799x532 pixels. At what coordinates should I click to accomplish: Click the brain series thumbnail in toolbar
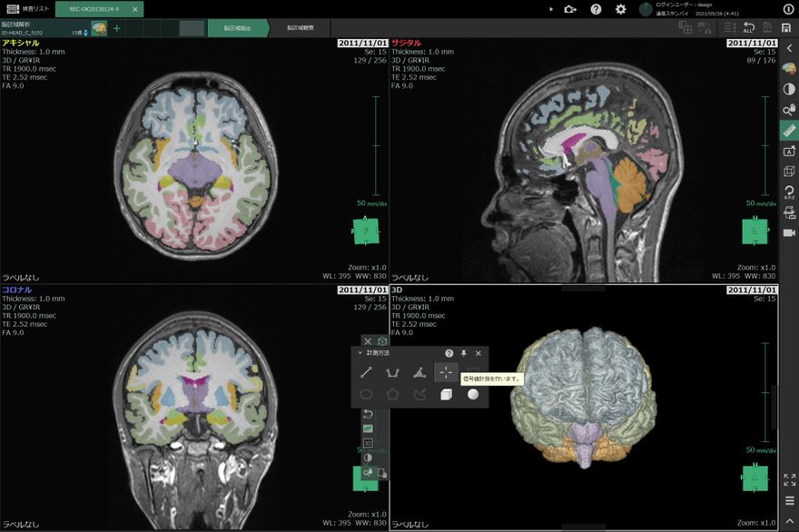point(99,28)
